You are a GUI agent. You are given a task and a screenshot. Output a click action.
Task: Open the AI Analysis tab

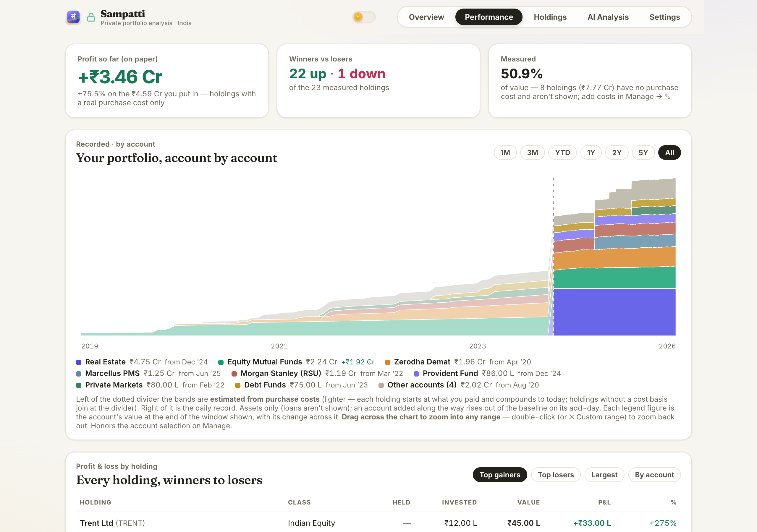[608, 17]
